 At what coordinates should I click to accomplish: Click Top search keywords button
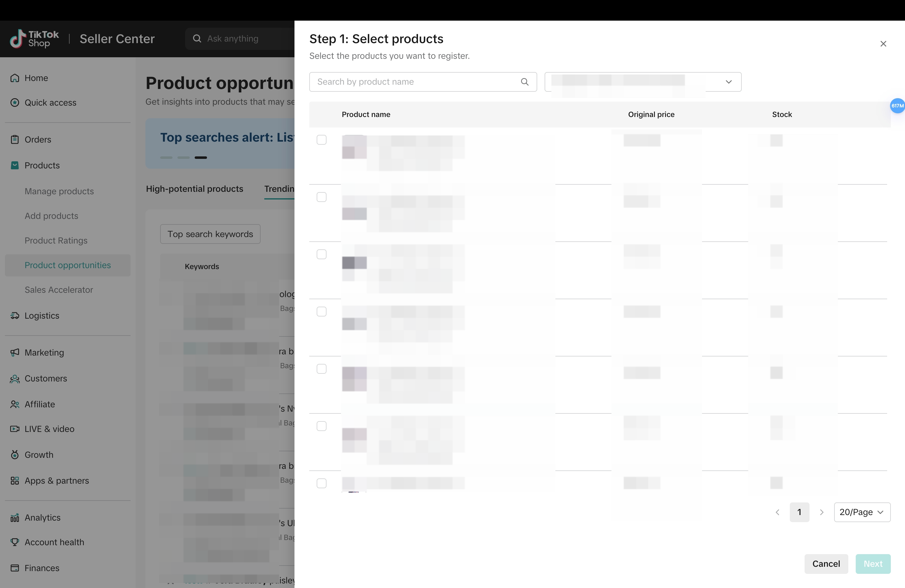pyautogui.click(x=210, y=234)
